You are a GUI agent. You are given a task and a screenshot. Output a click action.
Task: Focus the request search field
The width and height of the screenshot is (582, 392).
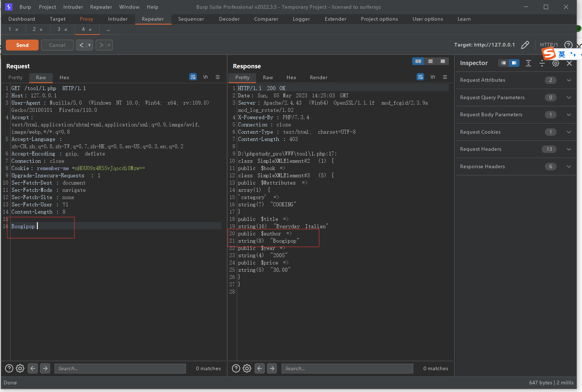tap(120, 368)
